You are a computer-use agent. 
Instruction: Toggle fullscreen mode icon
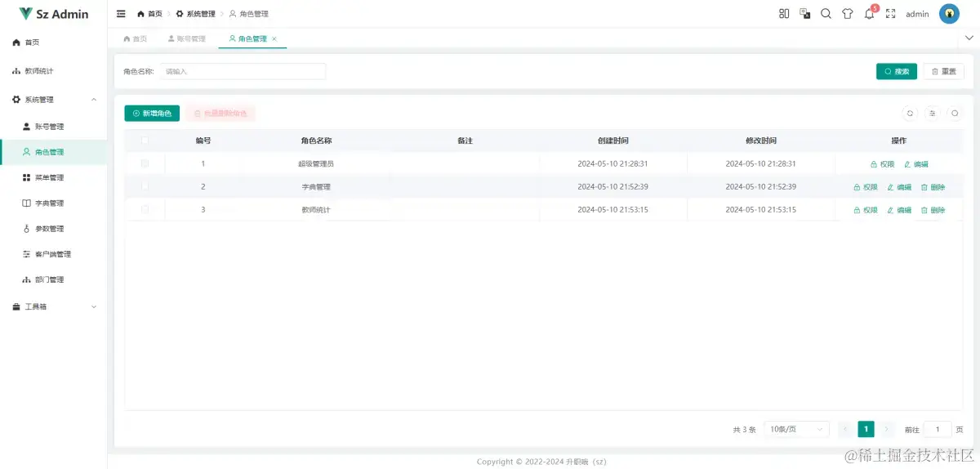[x=891, y=14]
